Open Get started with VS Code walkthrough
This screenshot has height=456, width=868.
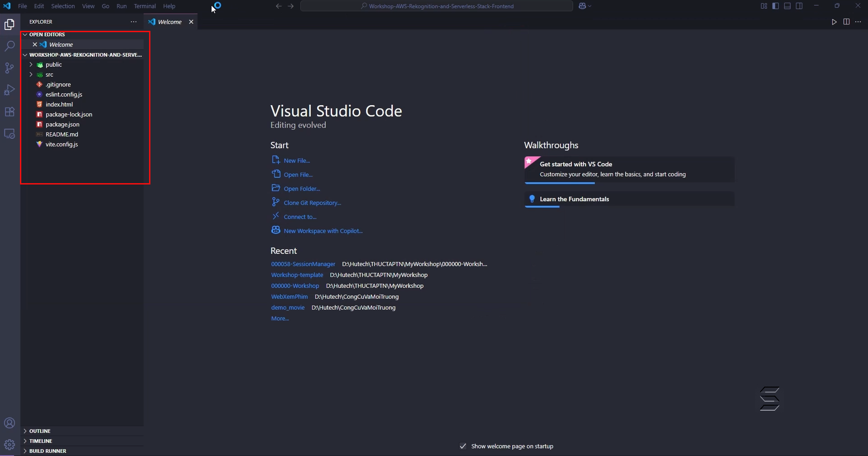click(x=629, y=170)
